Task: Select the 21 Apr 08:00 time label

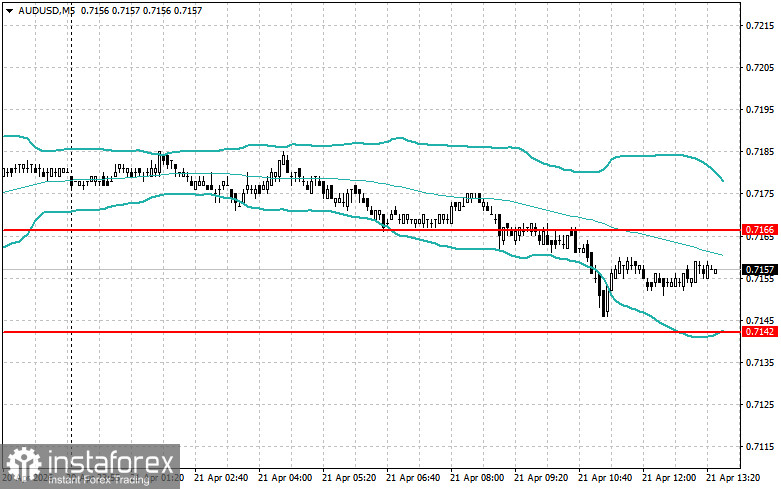Action: (x=477, y=478)
